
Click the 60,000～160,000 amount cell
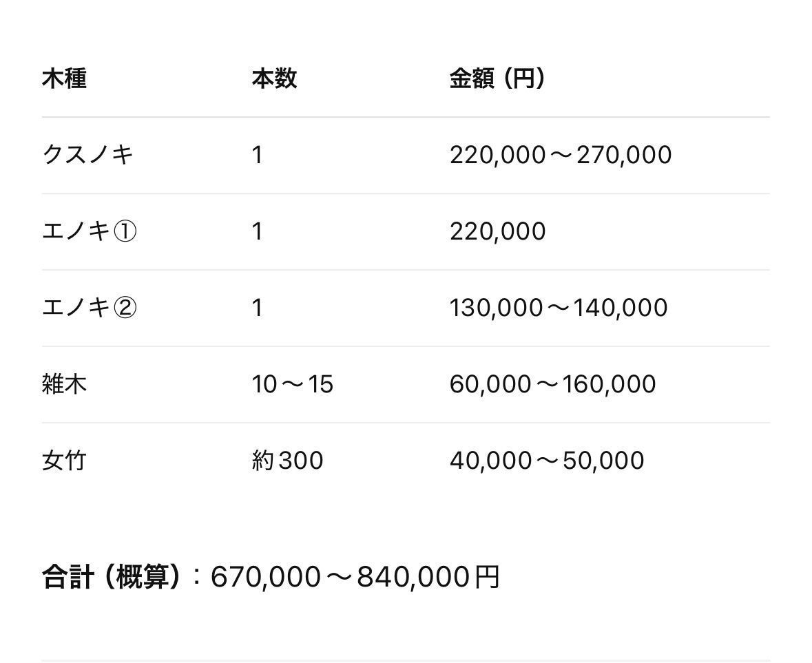(552, 384)
